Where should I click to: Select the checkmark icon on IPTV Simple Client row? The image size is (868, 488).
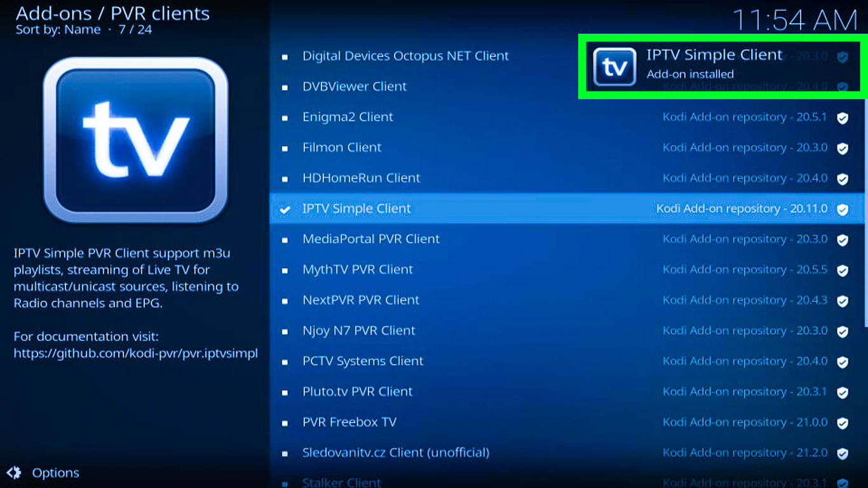[283, 209]
